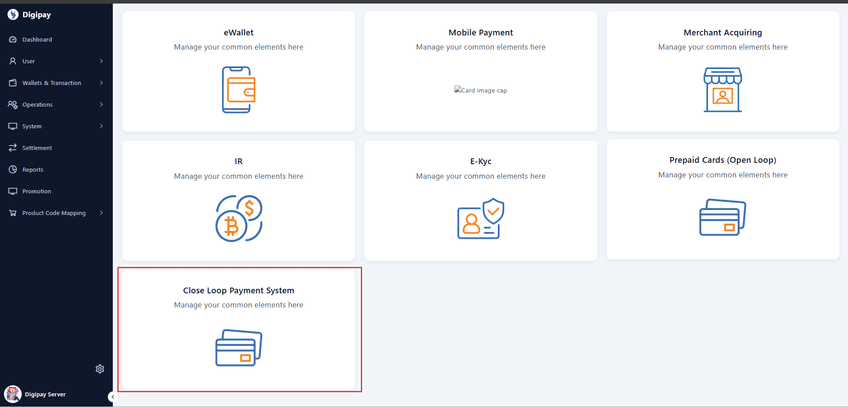Viewport: 848px width, 407px height.
Task: Click the Operations people icon in sidebar
Action: pos(13,104)
